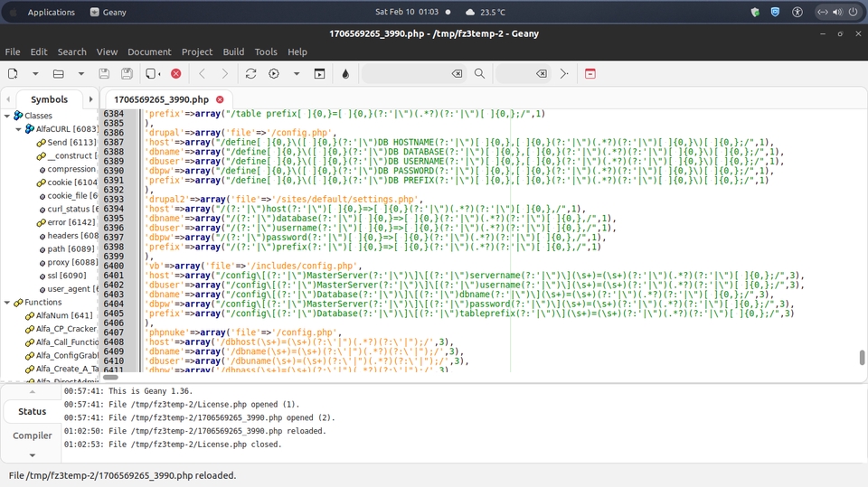The height and width of the screenshot is (487, 868).
Task: Open the volume control in system tray
Action: 838,12
